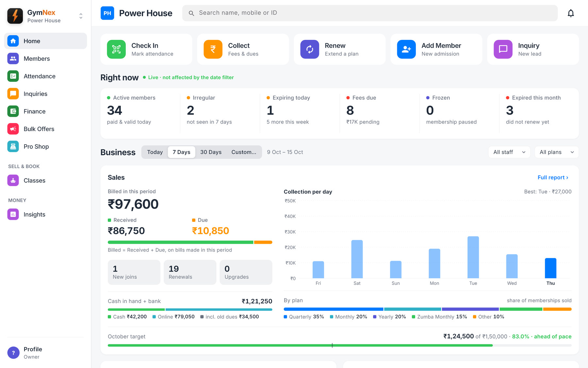This screenshot has width=588, height=368.
Task: Click the Add Member person-plus icon
Action: pos(406,49)
